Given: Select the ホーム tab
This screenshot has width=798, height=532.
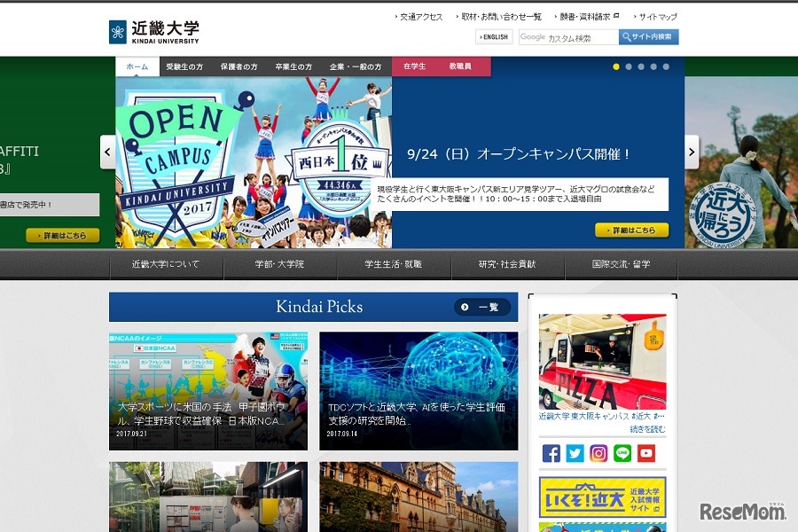Looking at the screenshot, I should (x=137, y=65).
